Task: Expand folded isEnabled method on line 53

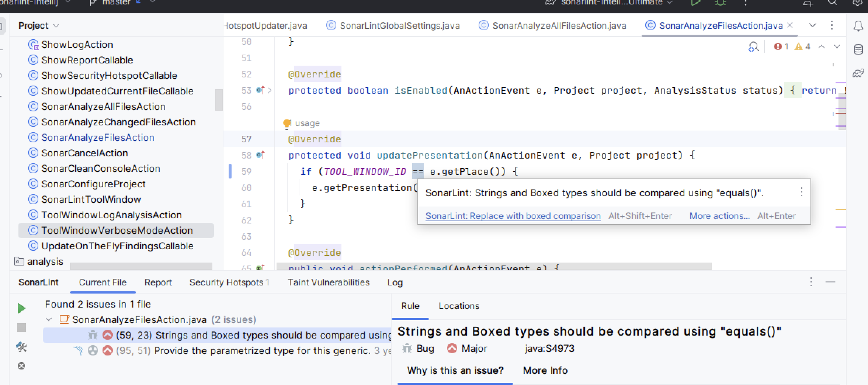Action: click(270, 90)
